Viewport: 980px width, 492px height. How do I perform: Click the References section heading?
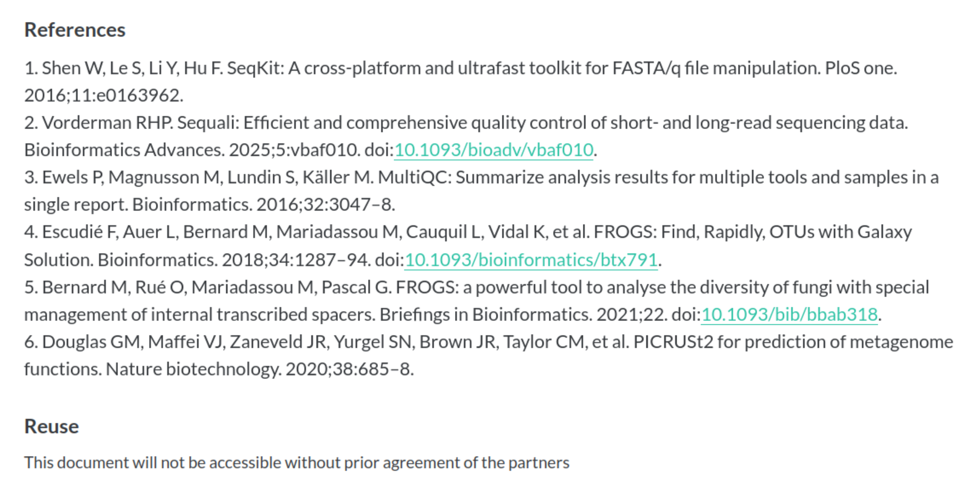75,30
